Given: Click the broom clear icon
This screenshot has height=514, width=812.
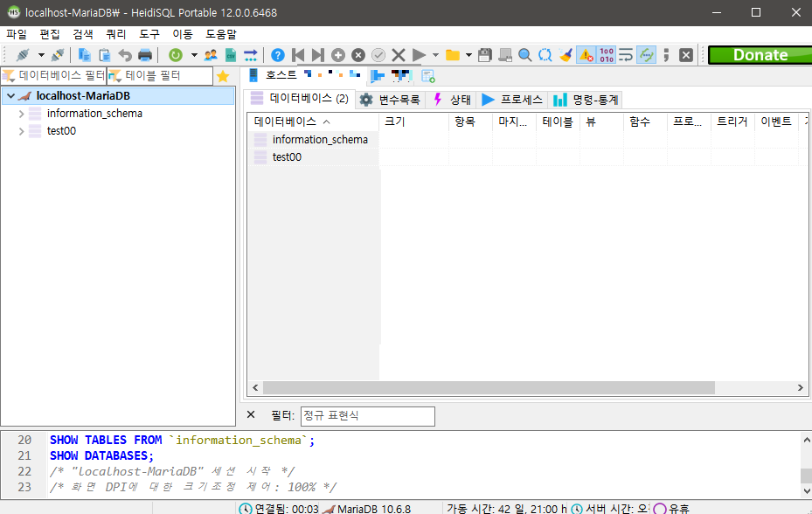Looking at the screenshot, I should [566, 55].
